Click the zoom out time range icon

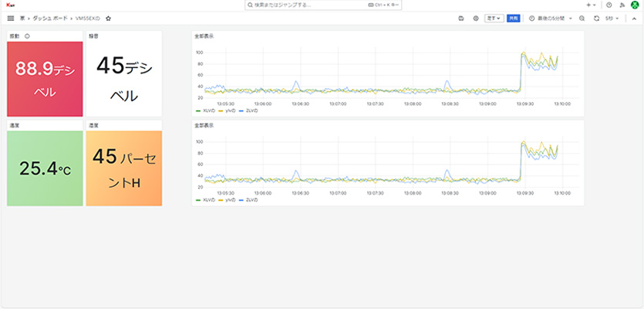(582, 18)
